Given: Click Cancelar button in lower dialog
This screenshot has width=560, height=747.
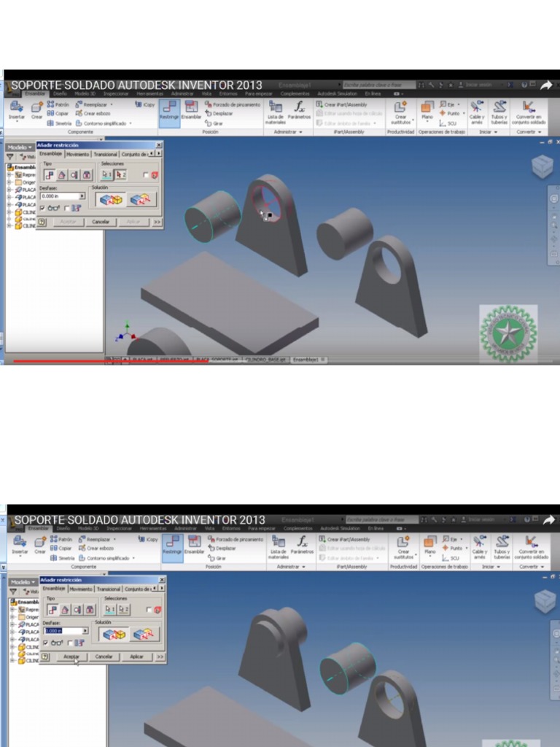Looking at the screenshot, I should pyautogui.click(x=104, y=657).
